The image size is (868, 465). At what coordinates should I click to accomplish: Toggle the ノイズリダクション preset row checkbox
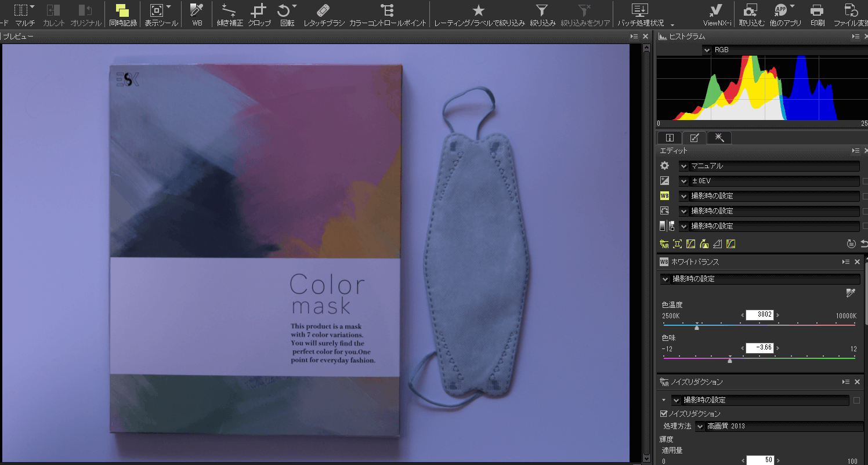pos(856,400)
